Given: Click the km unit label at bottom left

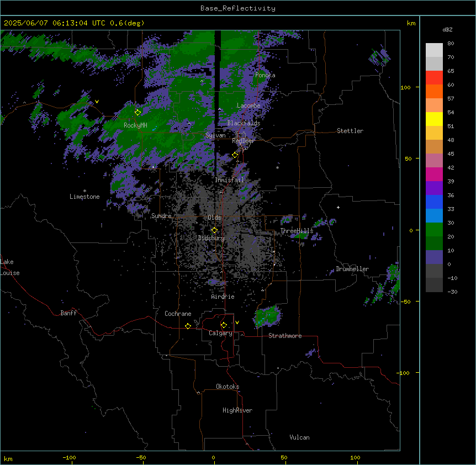Looking at the screenshot, I should 8,459.
